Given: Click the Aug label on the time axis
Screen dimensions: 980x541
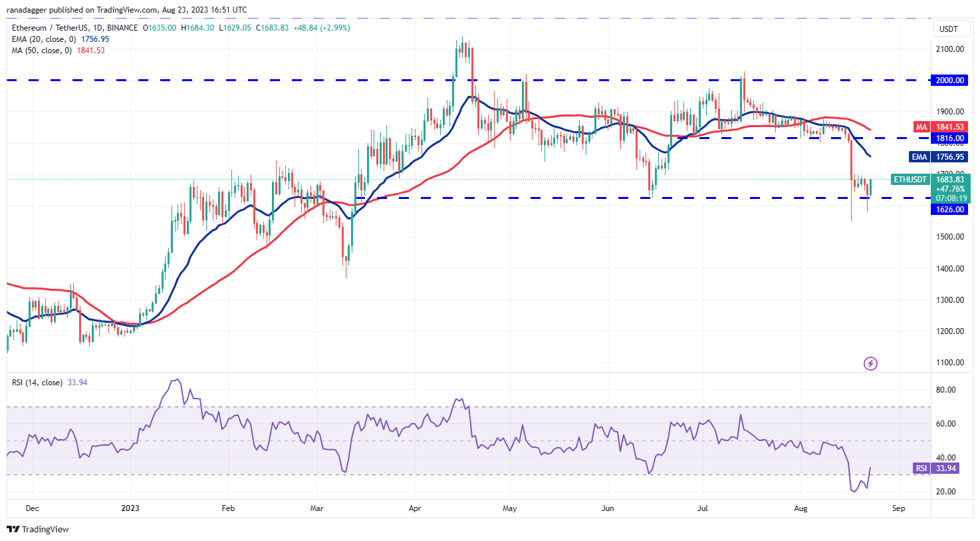Looking at the screenshot, I should point(800,508).
